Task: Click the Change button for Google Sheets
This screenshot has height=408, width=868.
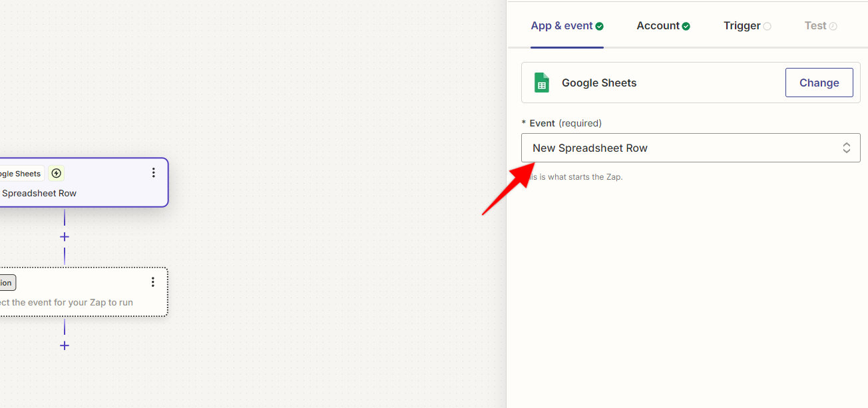Action: click(x=819, y=83)
